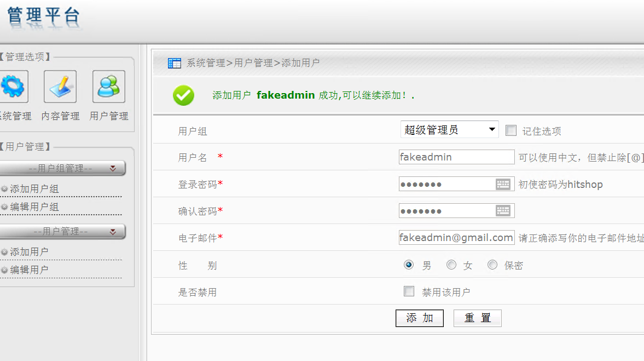Click breadcrumb text 系统管理>用户管理>添加用户
Viewport: 644px width, 361px height.
coord(253,63)
